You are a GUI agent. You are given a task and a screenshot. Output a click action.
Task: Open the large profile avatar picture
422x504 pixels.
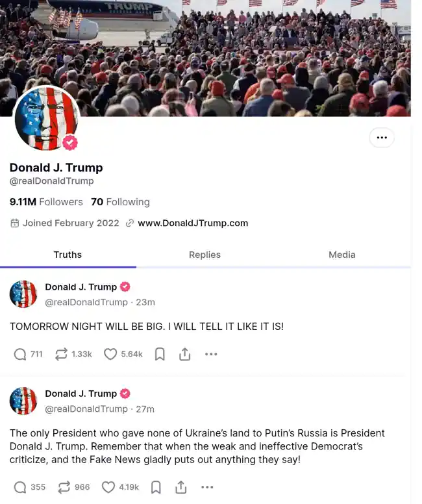(46, 118)
